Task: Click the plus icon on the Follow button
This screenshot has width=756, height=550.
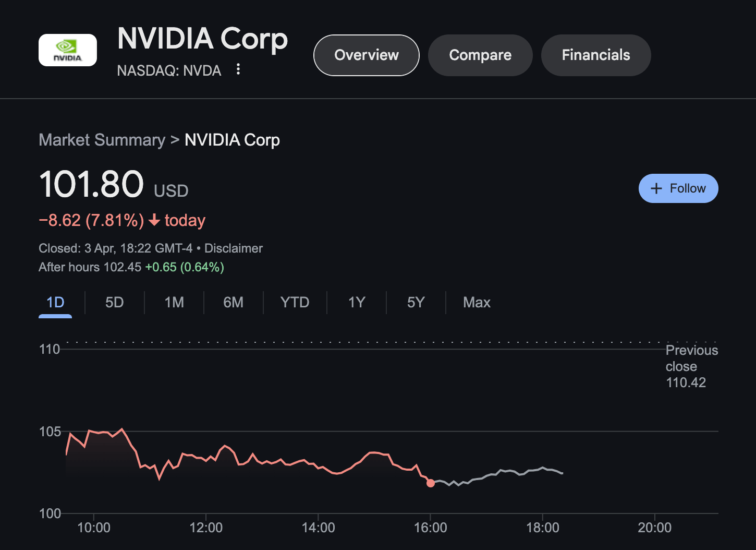Action: click(656, 188)
